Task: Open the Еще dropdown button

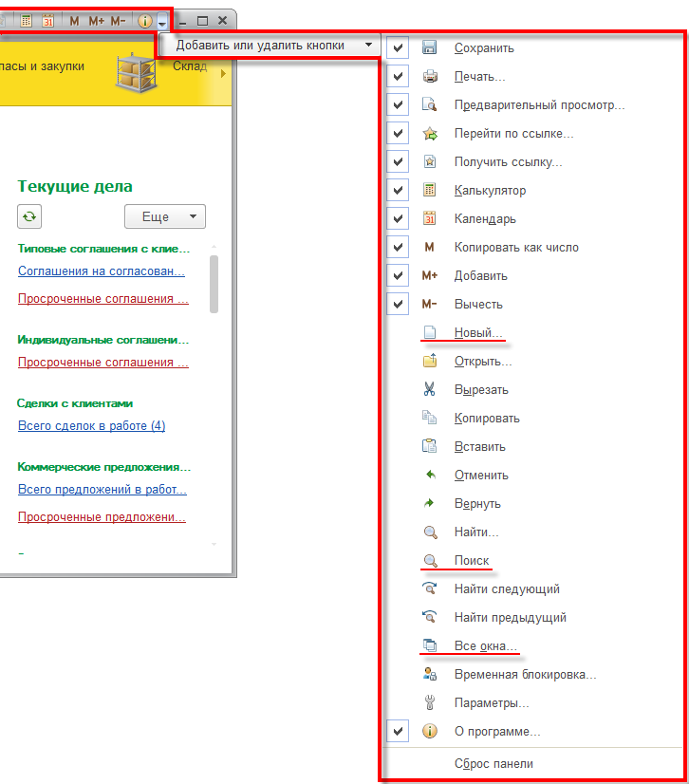Action: [165, 216]
